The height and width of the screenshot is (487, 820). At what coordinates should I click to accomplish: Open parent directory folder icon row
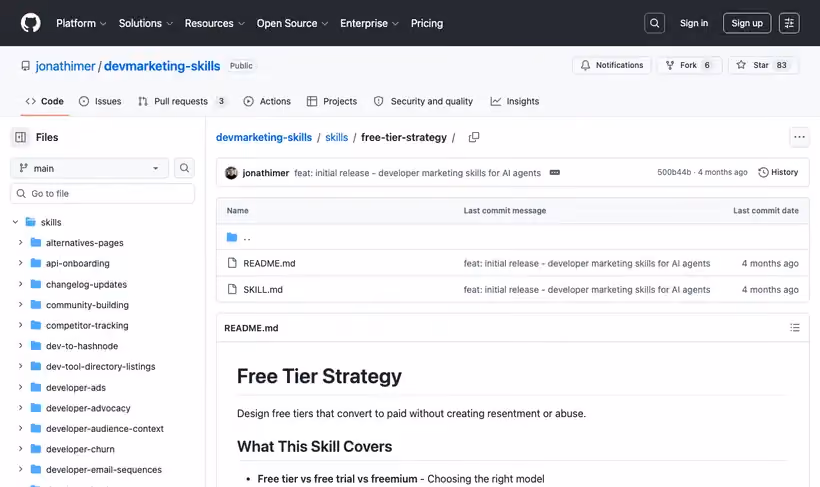click(232, 237)
